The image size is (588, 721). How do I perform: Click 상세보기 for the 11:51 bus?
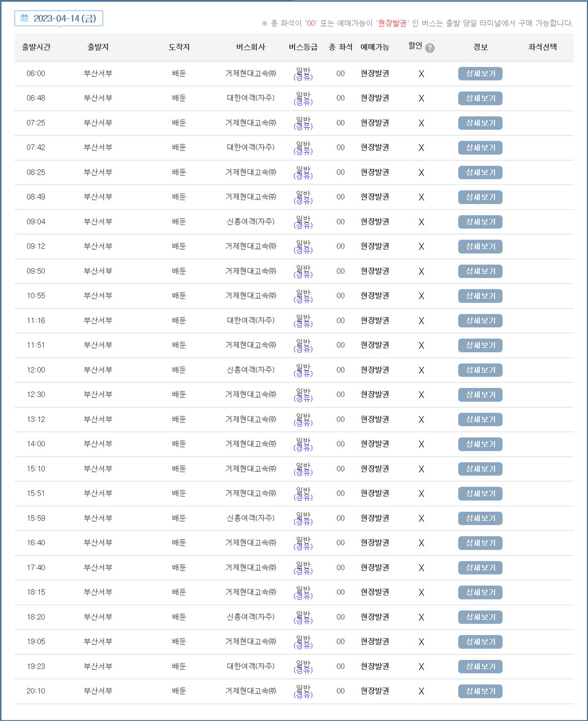pos(480,345)
